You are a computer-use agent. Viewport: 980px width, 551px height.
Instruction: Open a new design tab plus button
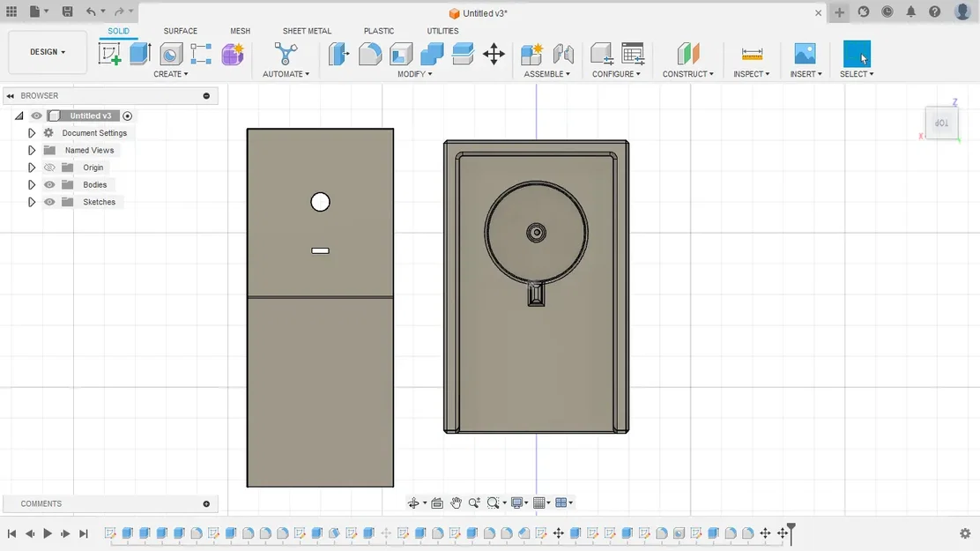839,12
